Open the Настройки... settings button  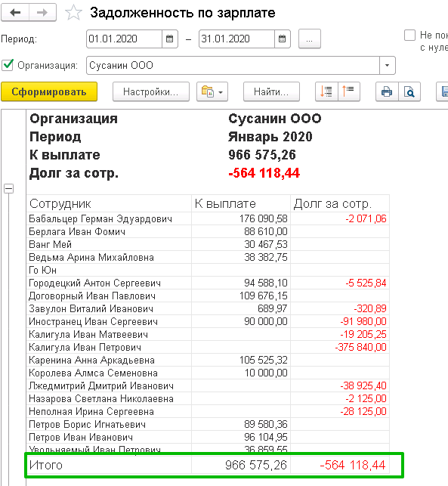point(151,91)
